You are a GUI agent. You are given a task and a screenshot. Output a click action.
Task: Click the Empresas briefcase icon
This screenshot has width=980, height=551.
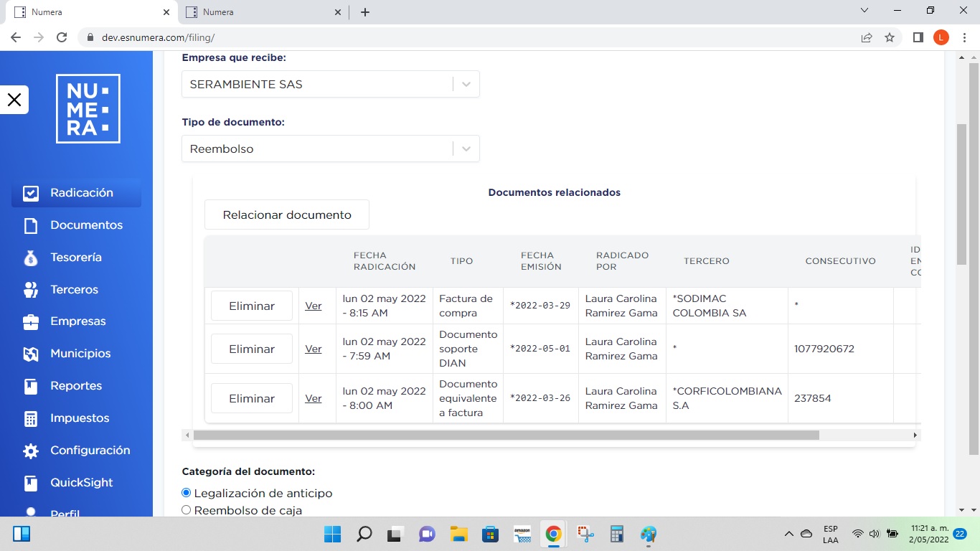pos(30,322)
